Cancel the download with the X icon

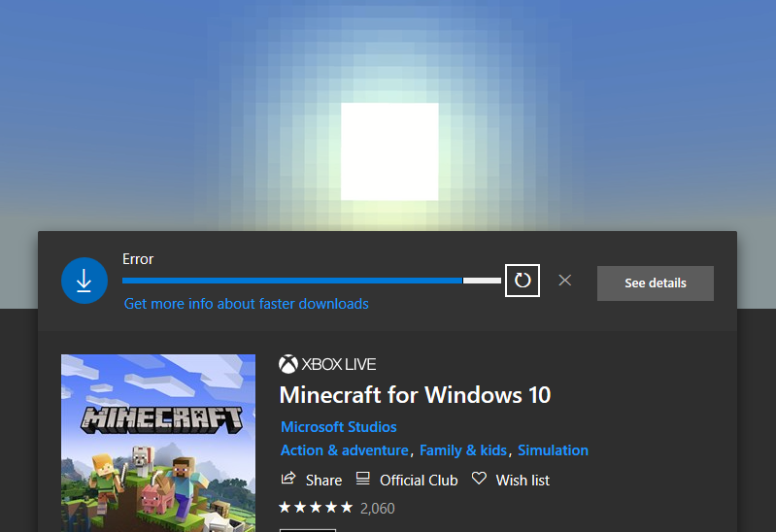click(564, 281)
